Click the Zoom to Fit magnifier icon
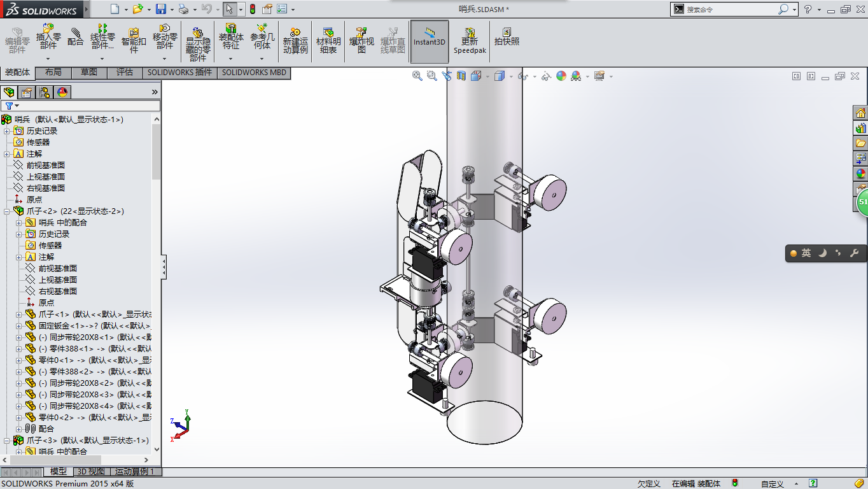 [x=417, y=76]
